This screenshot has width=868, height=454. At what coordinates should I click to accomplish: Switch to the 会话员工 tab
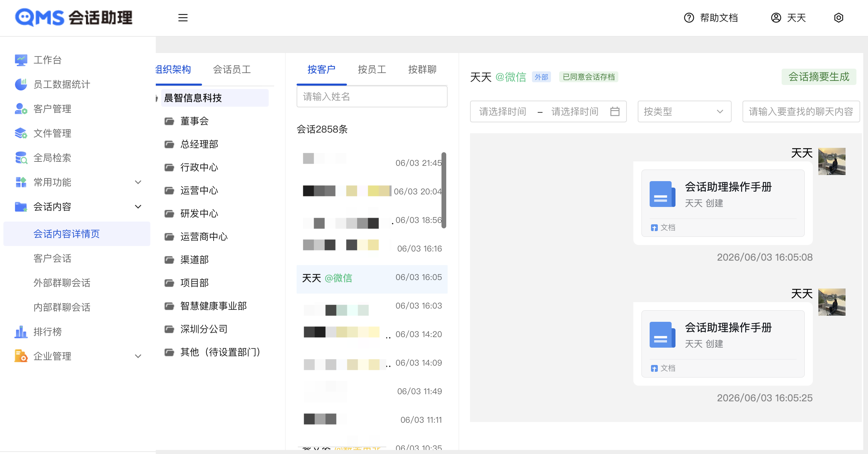[x=232, y=70]
